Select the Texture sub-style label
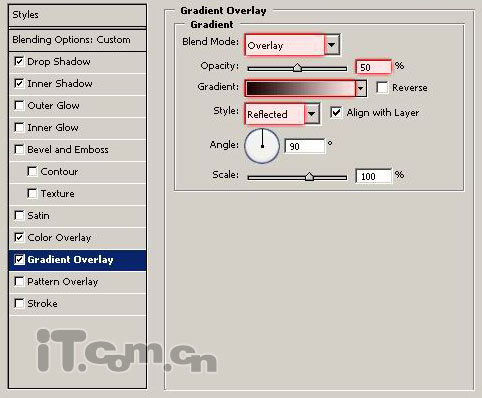This screenshot has height=398, width=482. click(x=57, y=193)
